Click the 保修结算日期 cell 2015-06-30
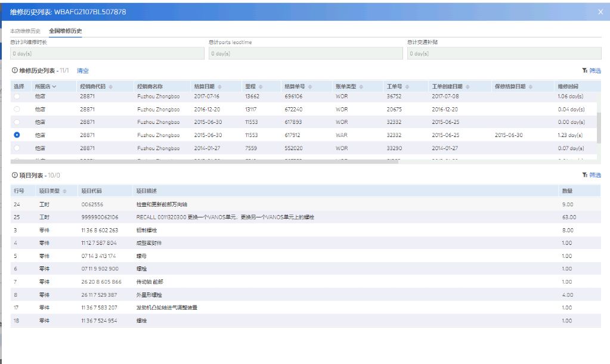 [509, 135]
